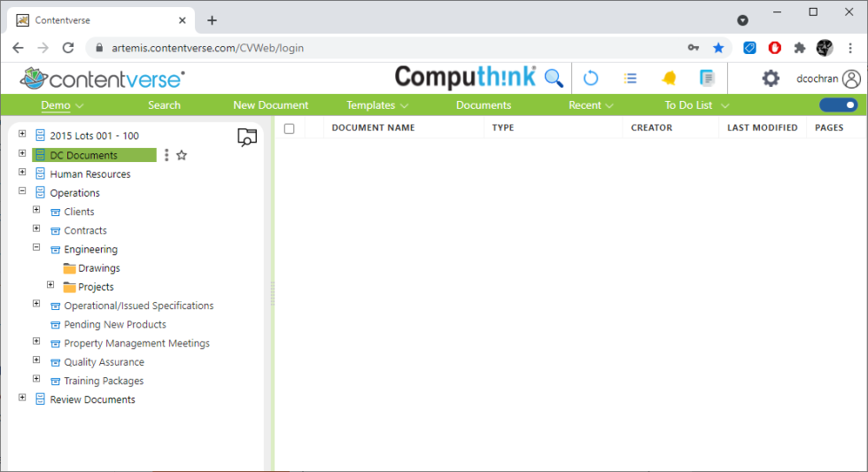This screenshot has height=472, width=868.
Task: Open the Templates dropdown menu
Action: pos(376,105)
